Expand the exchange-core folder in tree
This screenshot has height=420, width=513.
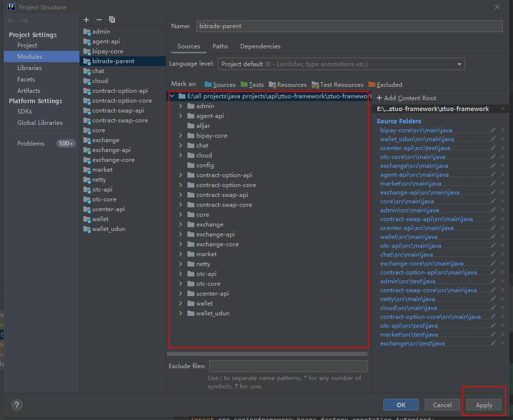(x=181, y=244)
